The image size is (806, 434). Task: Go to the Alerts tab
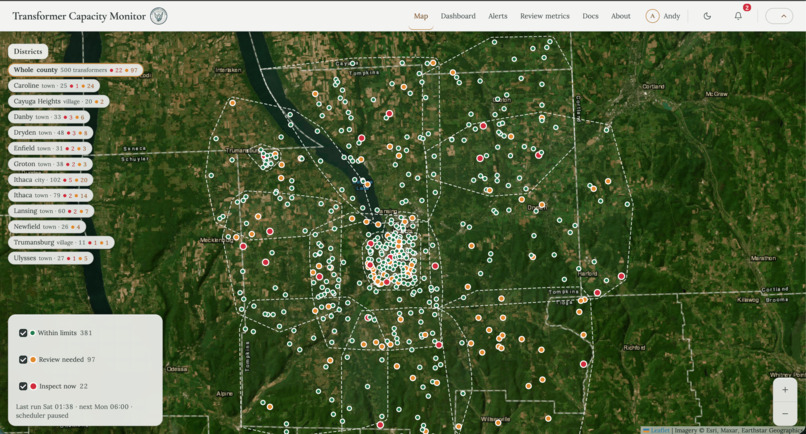[498, 16]
